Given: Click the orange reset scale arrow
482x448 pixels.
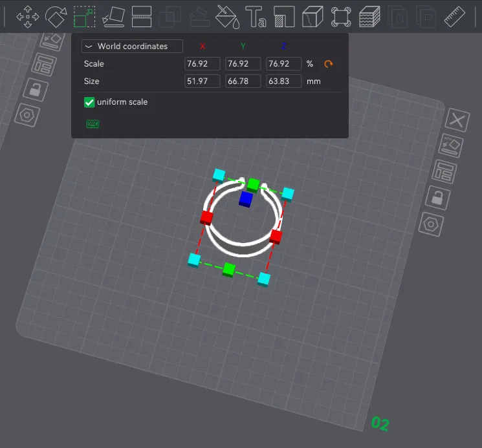Looking at the screenshot, I should pos(329,64).
